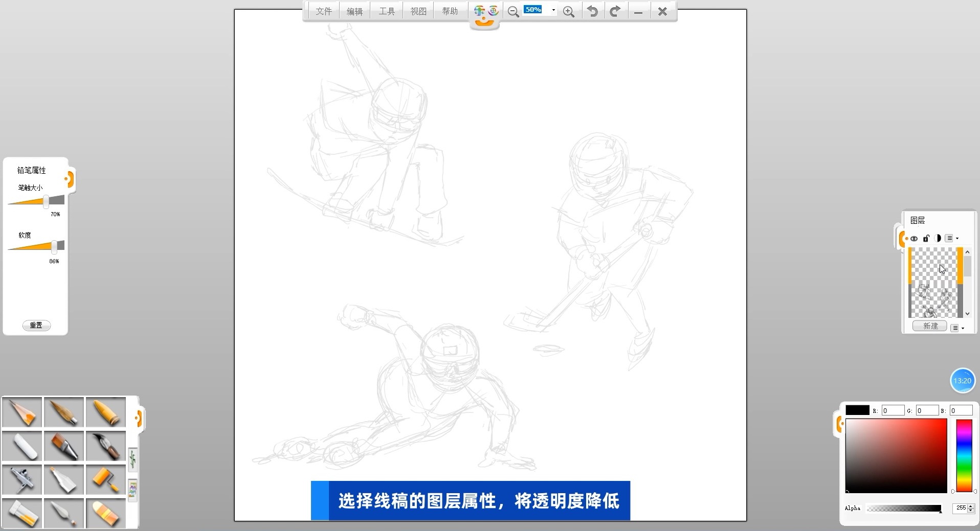Select the white eraser tool
The image size is (980, 531).
click(x=22, y=446)
